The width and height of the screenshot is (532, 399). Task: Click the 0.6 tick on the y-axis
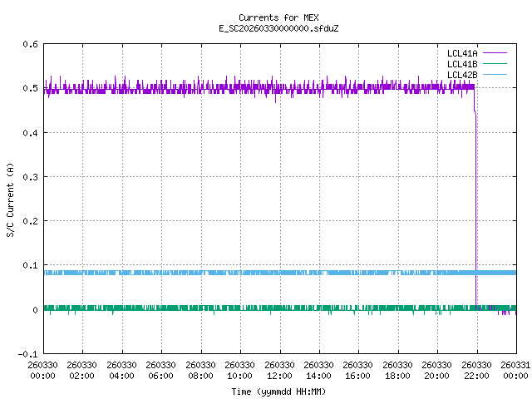pos(30,44)
